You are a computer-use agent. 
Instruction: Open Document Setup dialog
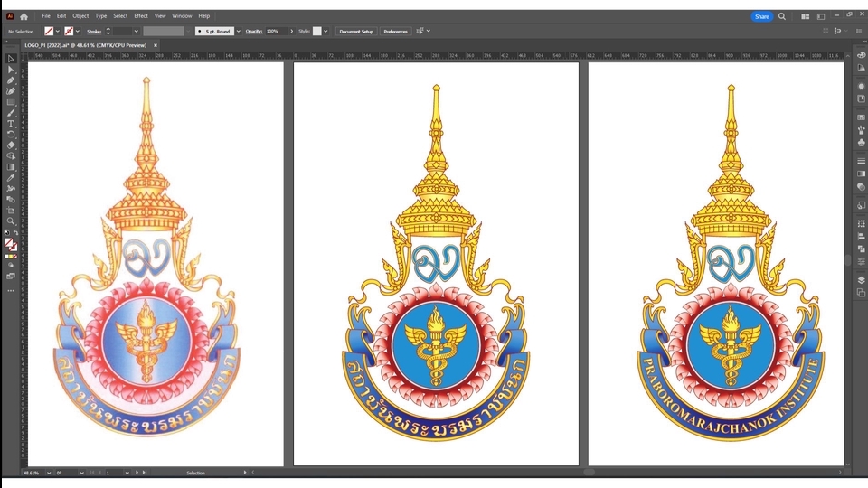click(356, 32)
